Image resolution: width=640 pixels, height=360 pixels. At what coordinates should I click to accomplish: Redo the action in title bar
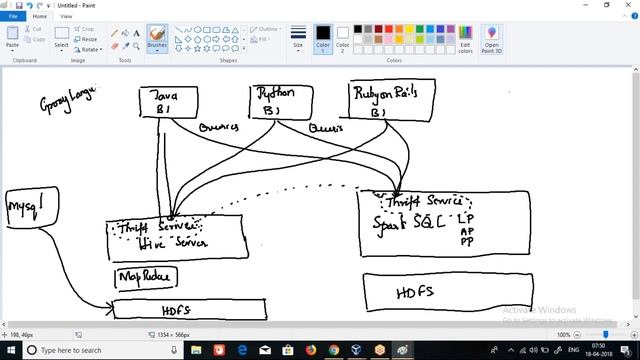pyautogui.click(x=39, y=5)
